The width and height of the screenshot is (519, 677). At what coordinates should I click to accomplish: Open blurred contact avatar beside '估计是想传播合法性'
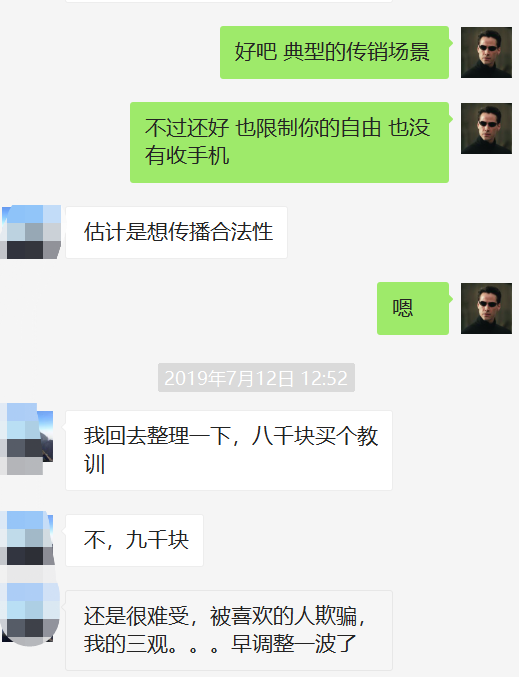pyautogui.click(x=30, y=232)
